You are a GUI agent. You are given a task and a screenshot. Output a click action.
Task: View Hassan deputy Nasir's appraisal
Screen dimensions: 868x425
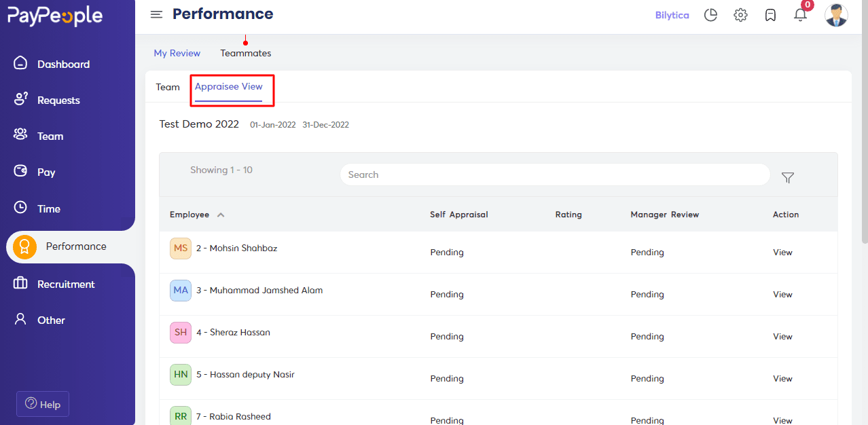tap(782, 378)
